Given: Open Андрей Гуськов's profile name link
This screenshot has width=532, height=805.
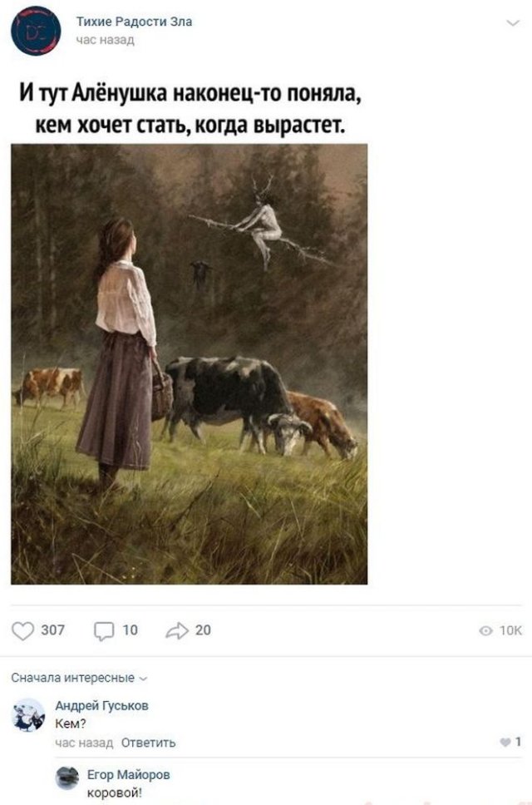Looking at the screenshot, I should pos(101,705).
